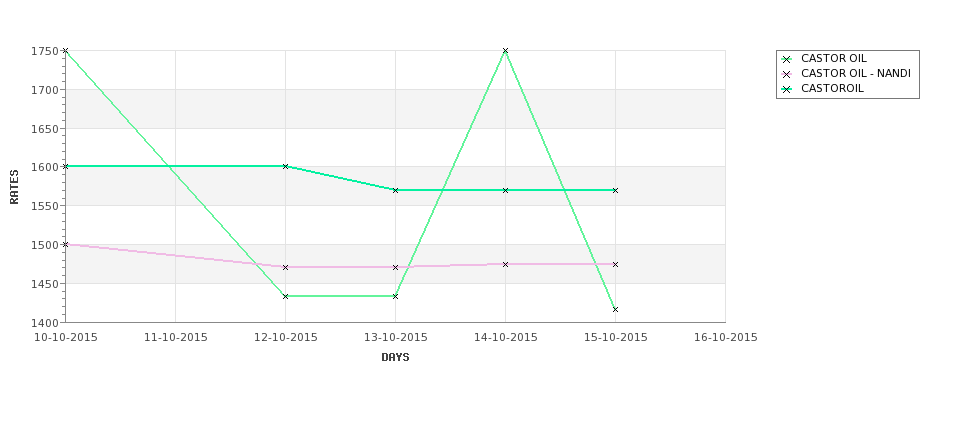975x429 pixels.
Task: Click the 1650 y-axis tick label
Action: coord(45,129)
